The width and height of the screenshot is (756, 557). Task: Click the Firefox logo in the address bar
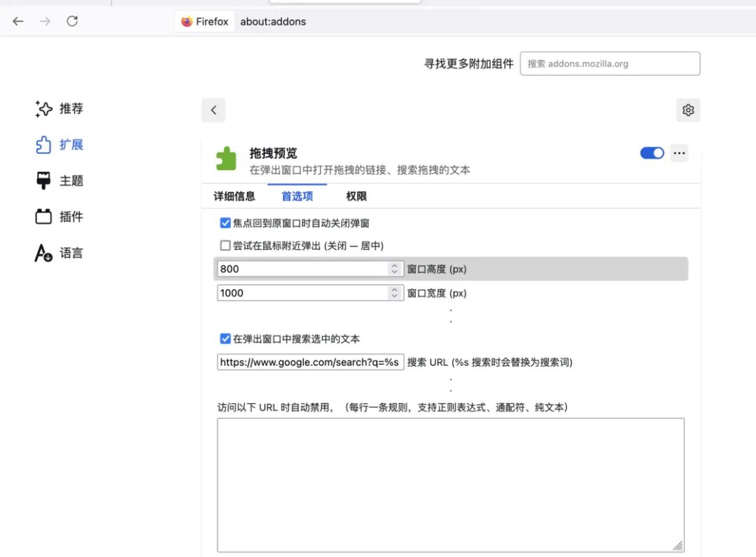coord(187,22)
